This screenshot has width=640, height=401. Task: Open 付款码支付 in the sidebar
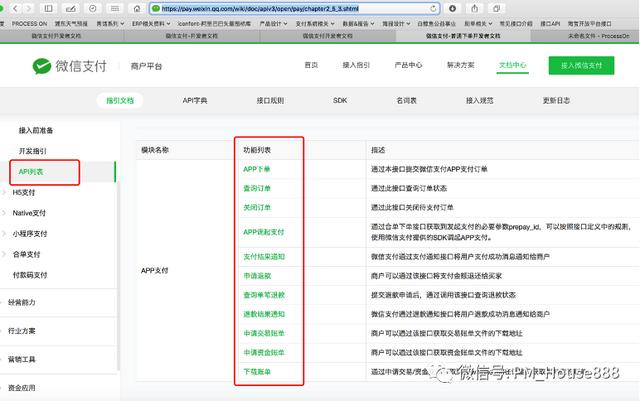(30, 275)
